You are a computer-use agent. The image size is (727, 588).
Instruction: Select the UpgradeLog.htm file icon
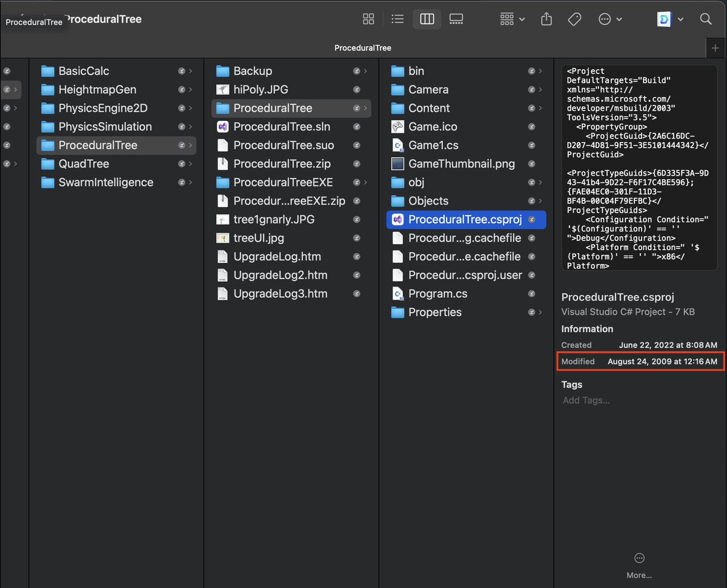click(x=222, y=257)
